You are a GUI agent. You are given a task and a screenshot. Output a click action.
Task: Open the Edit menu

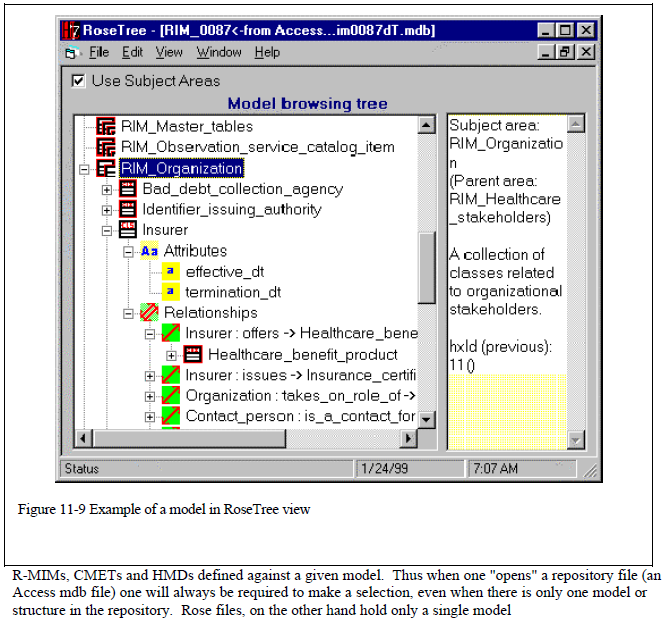click(132, 53)
